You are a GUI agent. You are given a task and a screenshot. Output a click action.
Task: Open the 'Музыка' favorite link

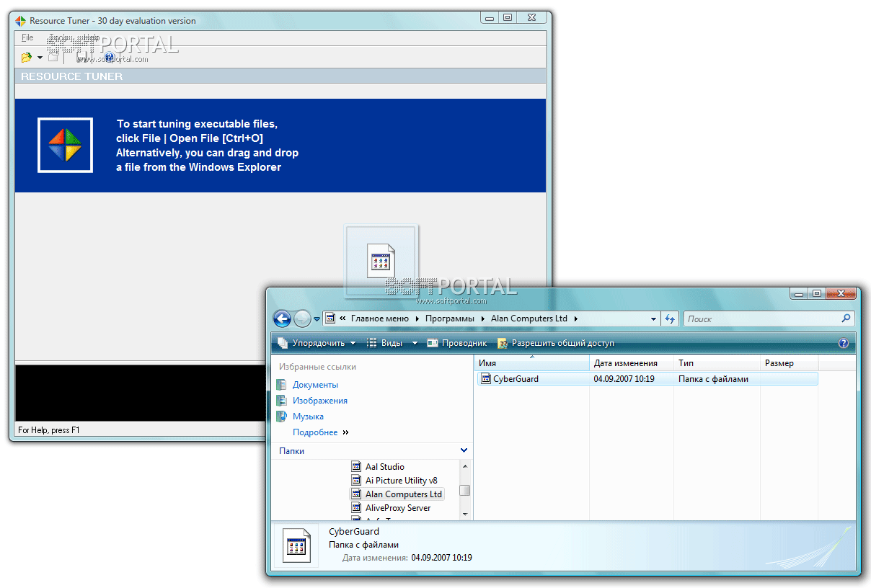(x=308, y=416)
